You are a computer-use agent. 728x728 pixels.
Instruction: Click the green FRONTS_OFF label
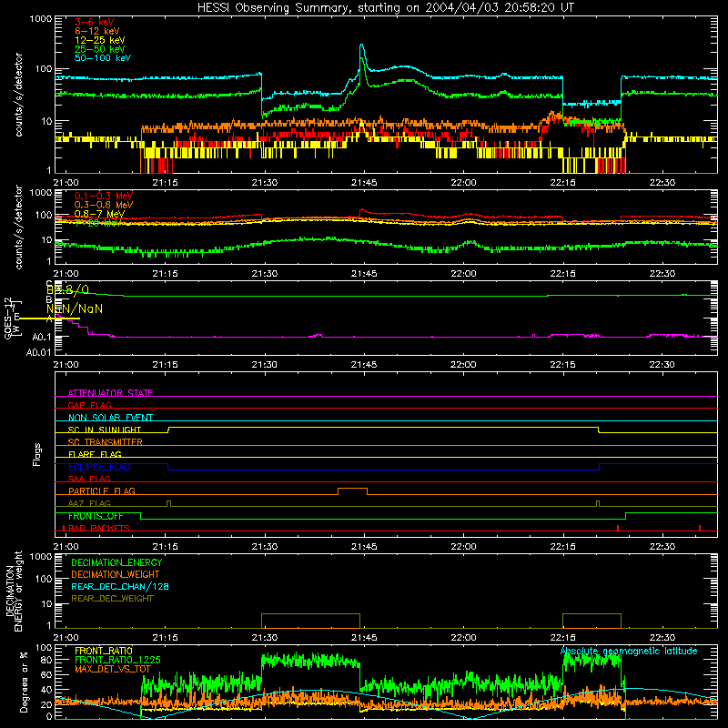tap(96, 516)
